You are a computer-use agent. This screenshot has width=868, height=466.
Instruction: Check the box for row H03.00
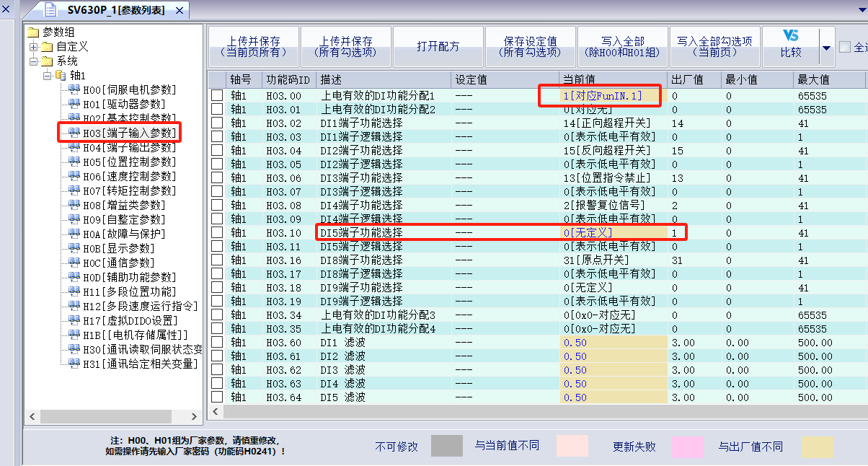217,96
